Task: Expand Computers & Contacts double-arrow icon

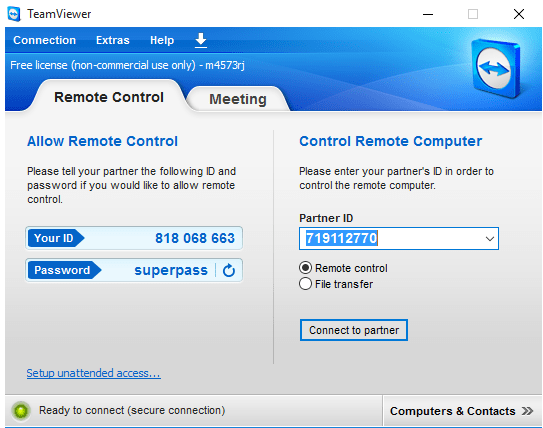Action: tap(528, 411)
